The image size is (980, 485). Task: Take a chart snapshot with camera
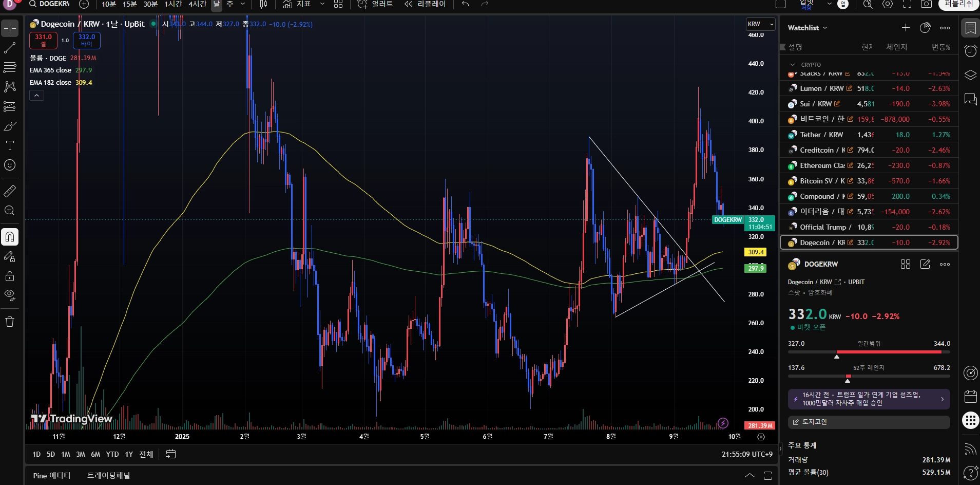pos(926,4)
